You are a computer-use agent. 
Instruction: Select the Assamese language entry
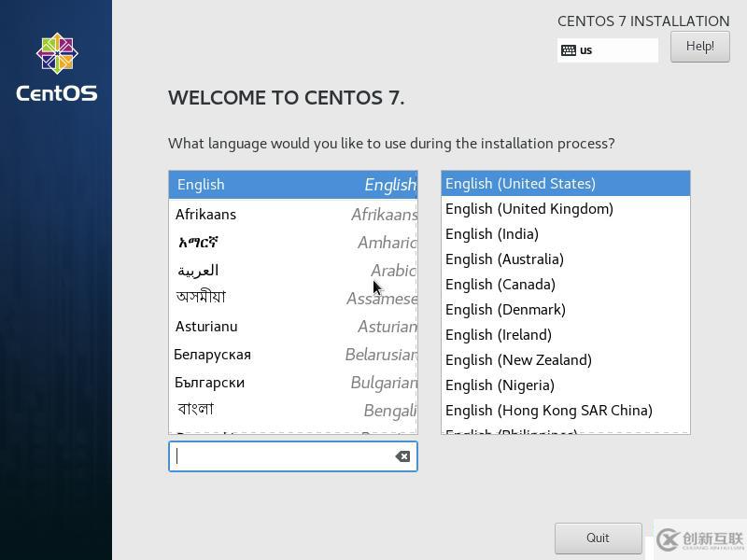click(292, 298)
